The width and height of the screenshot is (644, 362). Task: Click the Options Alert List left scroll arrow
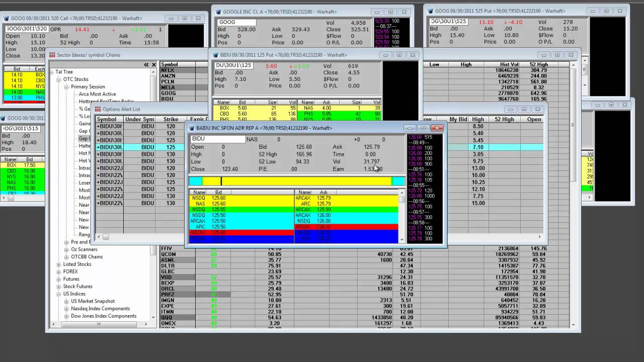coord(99,236)
